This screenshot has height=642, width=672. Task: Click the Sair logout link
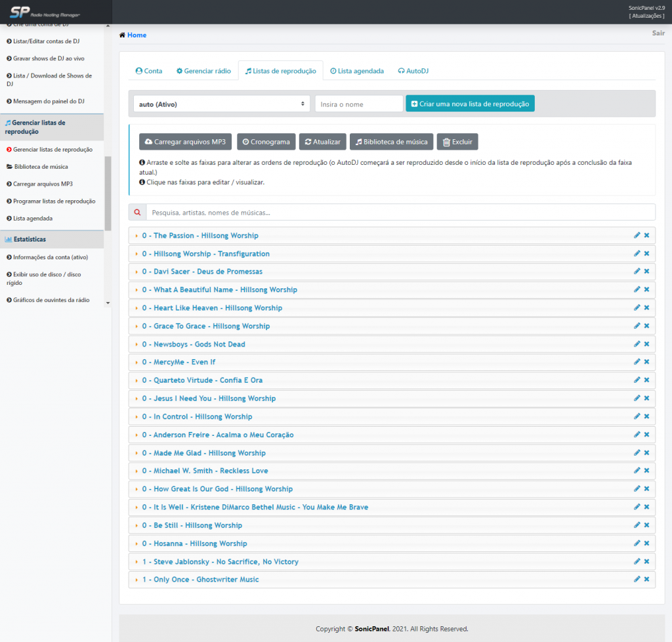click(658, 33)
